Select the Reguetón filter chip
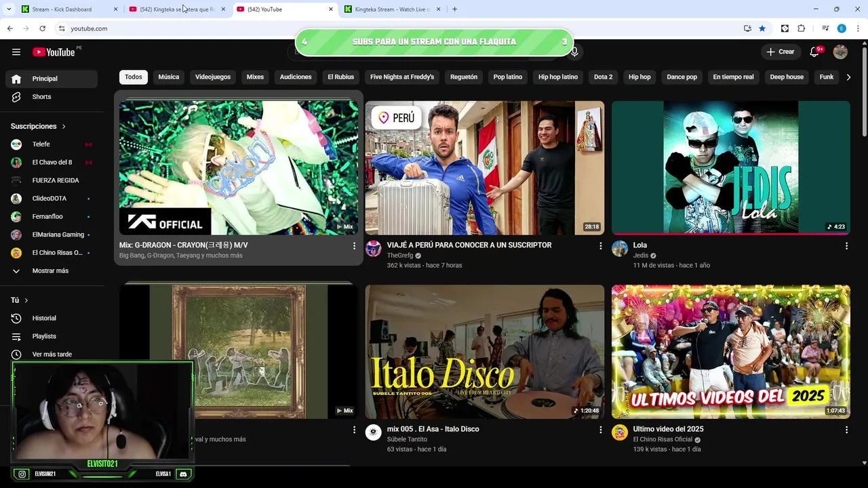 click(x=464, y=77)
